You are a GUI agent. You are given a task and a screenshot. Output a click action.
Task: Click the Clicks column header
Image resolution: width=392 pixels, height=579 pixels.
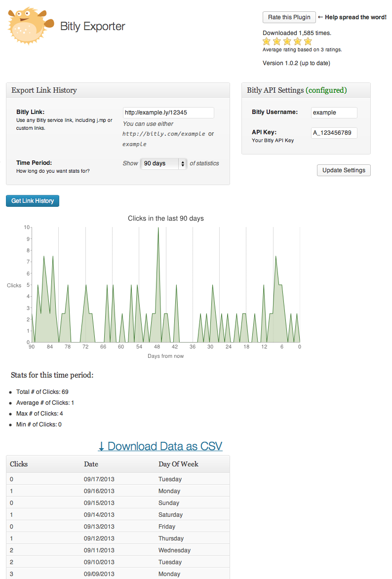click(19, 464)
